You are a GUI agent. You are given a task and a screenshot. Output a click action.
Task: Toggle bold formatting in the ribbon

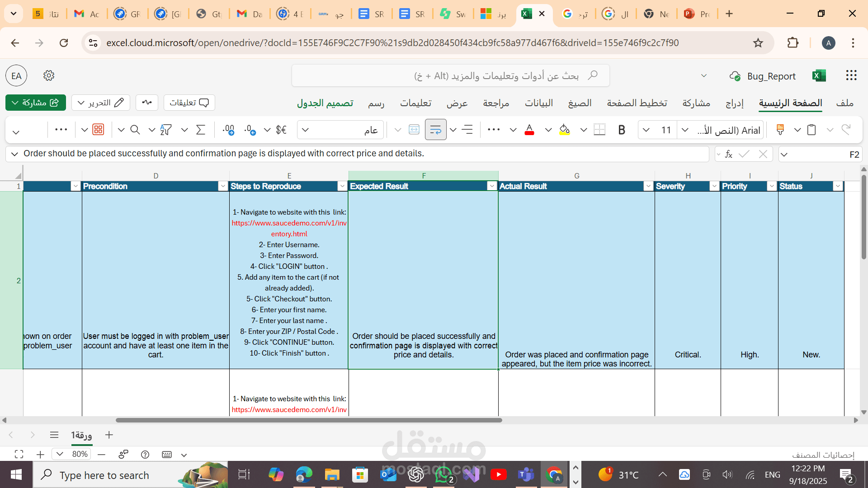pyautogui.click(x=622, y=130)
